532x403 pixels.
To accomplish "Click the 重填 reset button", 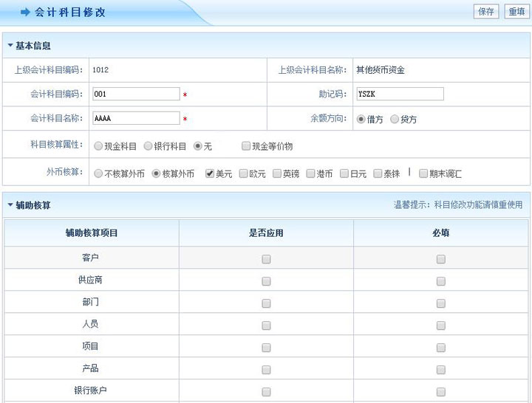I will tap(516, 12).
